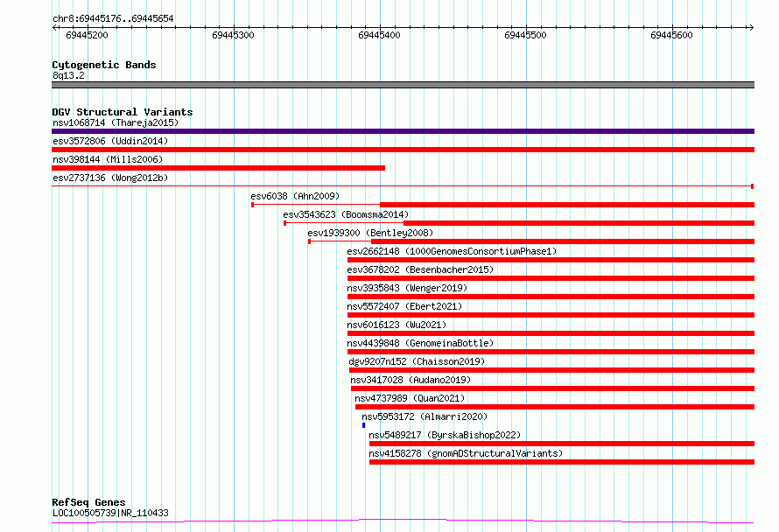Click the nsv3935843 Wenger2019 red bar
Image resolution: width=779 pixels, height=532 pixels.
[x=551, y=297]
